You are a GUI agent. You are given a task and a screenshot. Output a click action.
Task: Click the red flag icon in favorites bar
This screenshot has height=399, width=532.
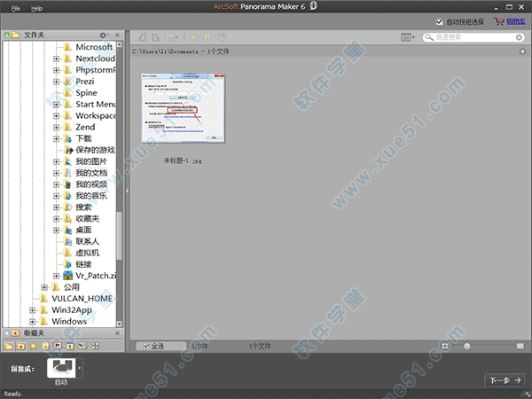pos(58,346)
